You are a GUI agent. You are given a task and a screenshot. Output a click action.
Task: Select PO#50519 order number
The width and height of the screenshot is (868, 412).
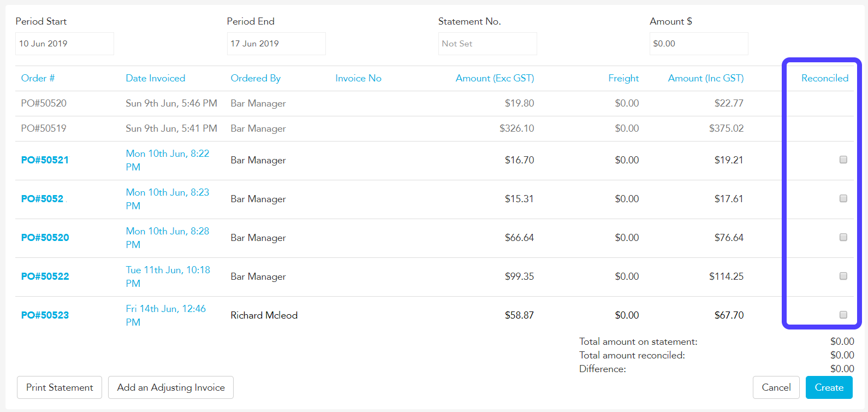44,128
